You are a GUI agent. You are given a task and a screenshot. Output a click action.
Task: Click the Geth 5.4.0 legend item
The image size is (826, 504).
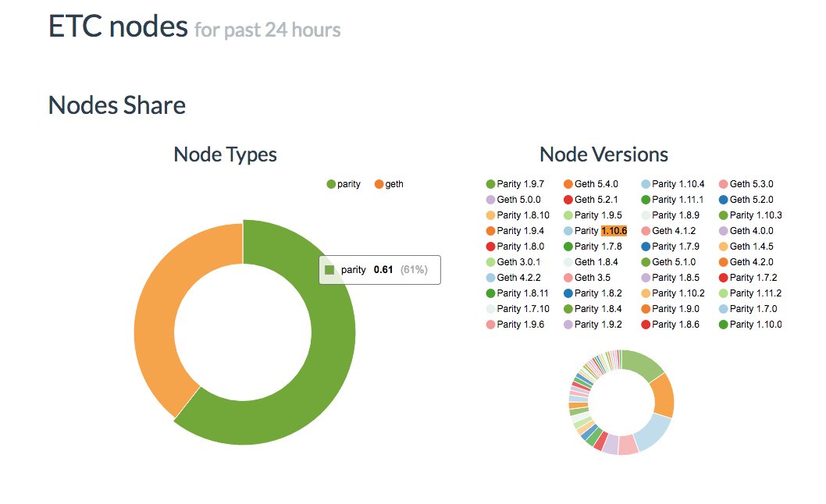click(590, 184)
